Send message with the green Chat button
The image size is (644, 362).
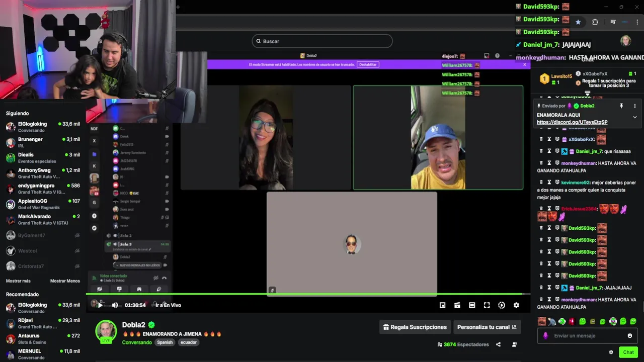tap(628, 352)
